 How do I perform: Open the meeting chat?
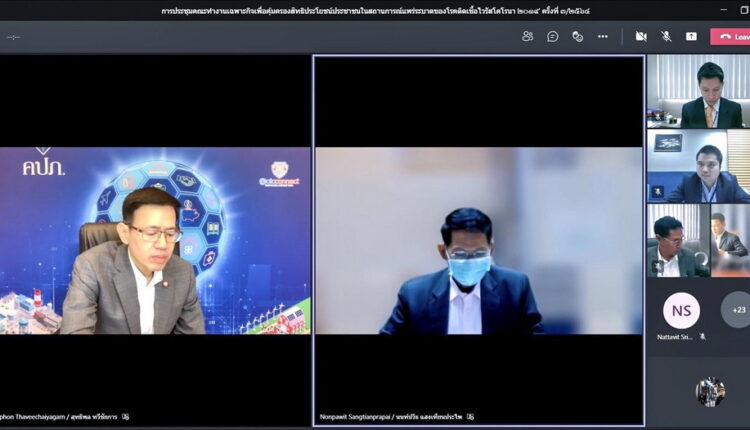pyautogui.click(x=552, y=36)
